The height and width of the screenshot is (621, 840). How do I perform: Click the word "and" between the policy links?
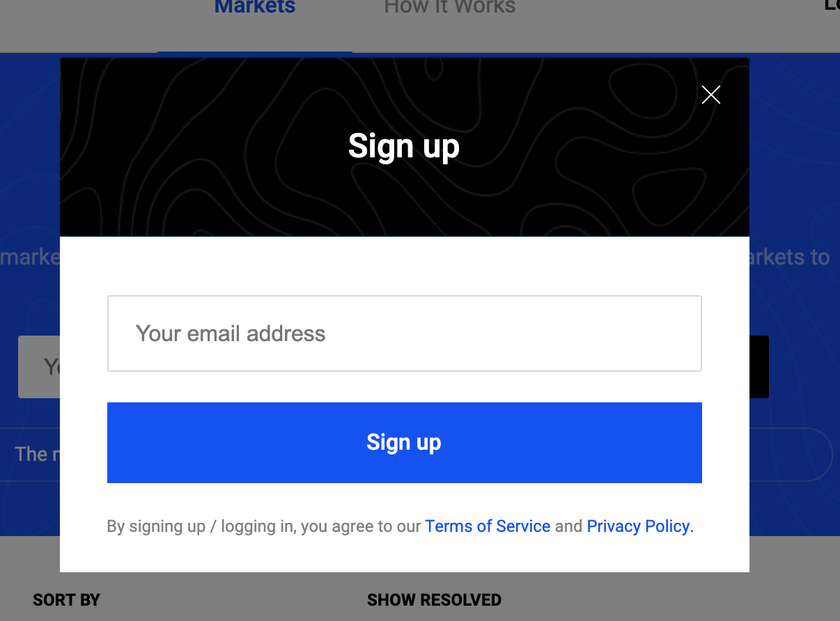point(568,526)
